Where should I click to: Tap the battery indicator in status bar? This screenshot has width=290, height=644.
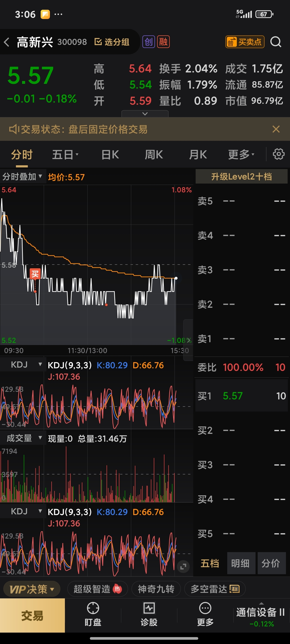click(264, 14)
